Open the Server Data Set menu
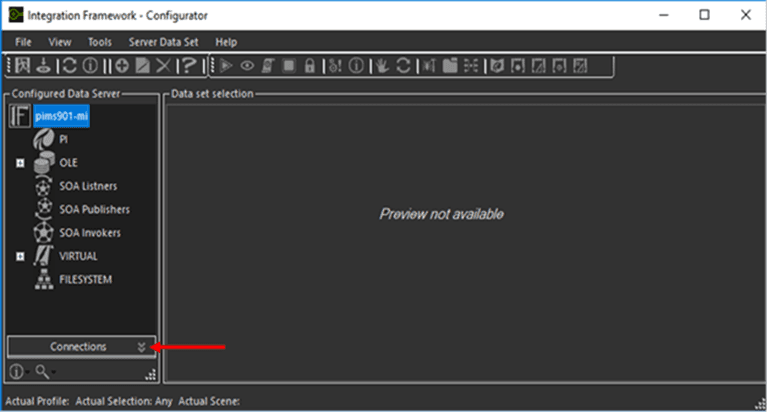This screenshot has height=412, width=767. [x=163, y=42]
